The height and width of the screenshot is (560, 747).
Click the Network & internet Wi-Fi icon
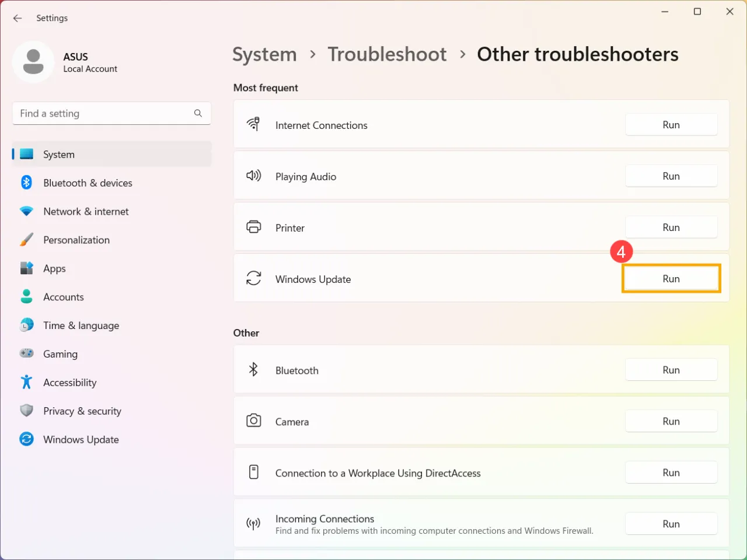26,211
